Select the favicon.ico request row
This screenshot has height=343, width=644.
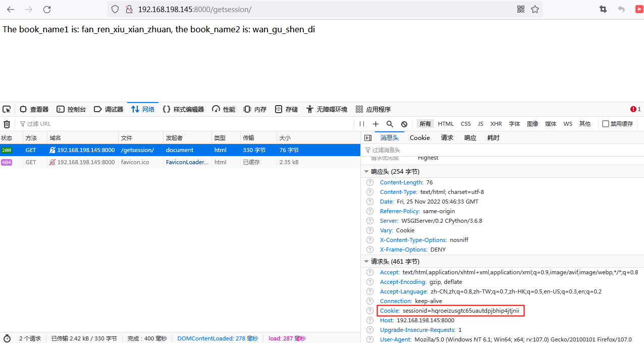(180, 162)
